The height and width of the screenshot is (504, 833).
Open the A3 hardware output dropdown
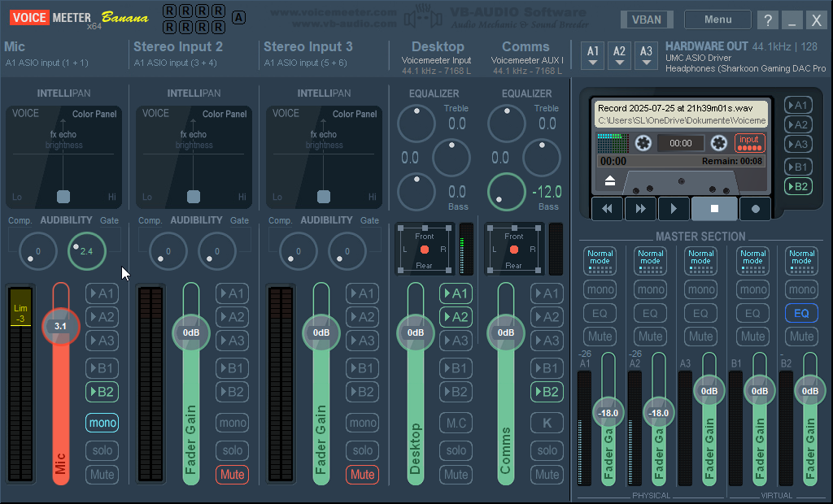646,56
